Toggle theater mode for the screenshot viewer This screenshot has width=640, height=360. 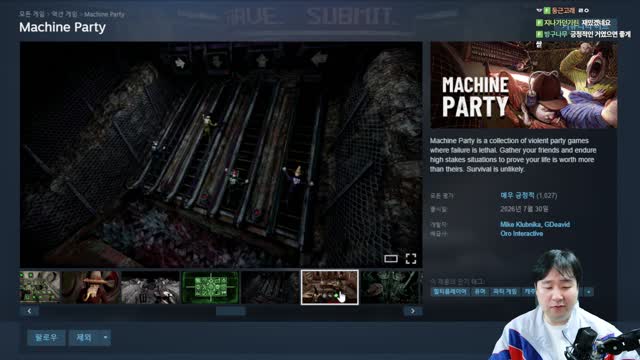[391, 258]
